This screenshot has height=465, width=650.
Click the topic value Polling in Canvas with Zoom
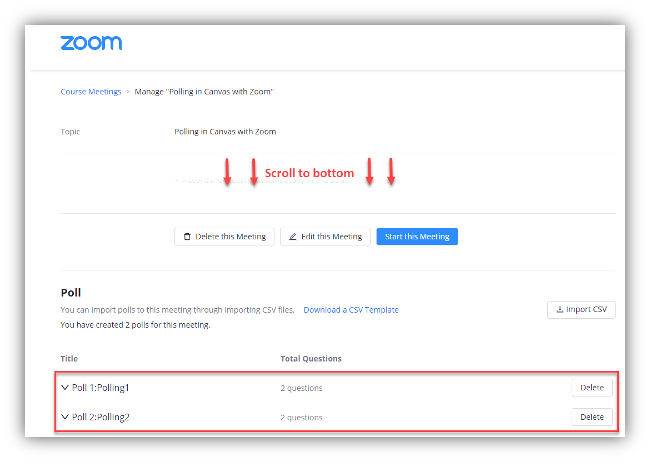pyautogui.click(x=225, y=131)
